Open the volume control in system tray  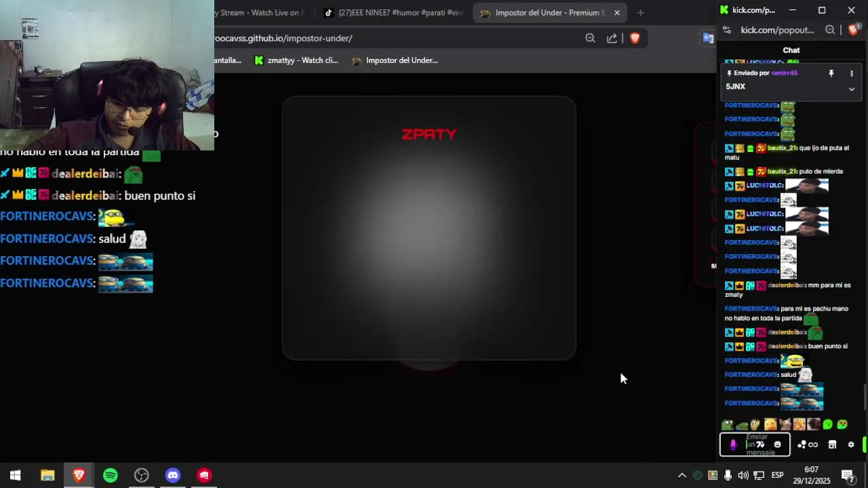point(743,475)
